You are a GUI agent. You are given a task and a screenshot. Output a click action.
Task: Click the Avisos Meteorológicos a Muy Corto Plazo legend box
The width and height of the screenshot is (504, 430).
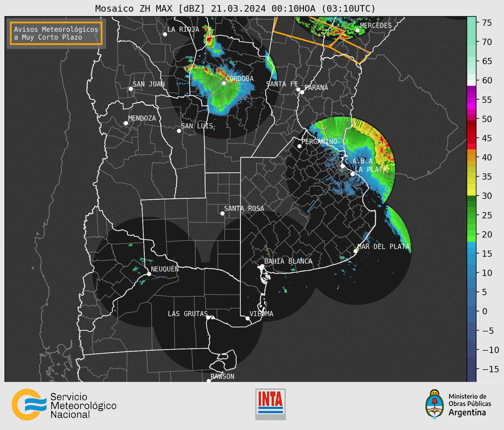tap(56, 33)
